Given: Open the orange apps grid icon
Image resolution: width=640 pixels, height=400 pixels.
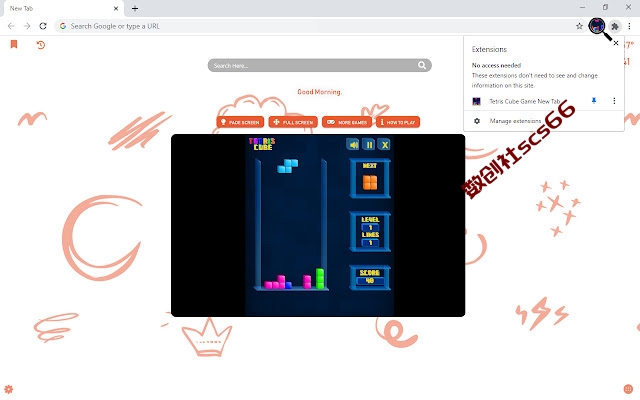Looking at the screenshot, I should (x=628, y=389).
